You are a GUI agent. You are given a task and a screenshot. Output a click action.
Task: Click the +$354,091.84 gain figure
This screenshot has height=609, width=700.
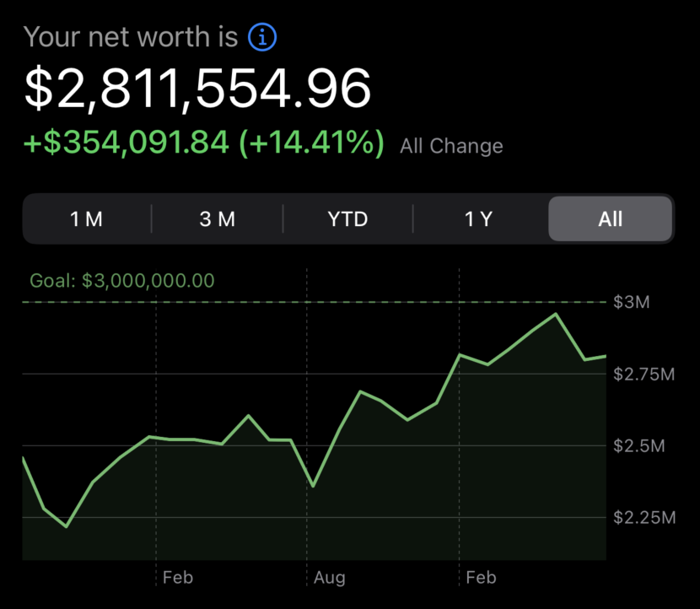pos(127,143)
